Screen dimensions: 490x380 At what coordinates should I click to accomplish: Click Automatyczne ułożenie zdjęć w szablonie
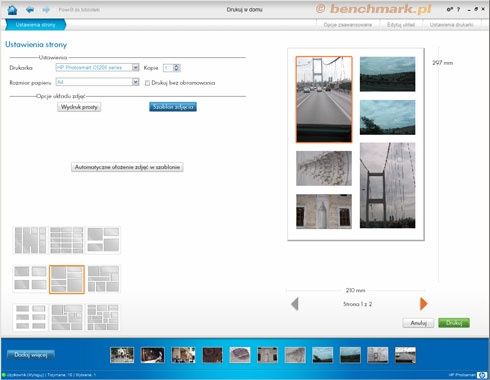pyautogui.click(x=127, y=167)
